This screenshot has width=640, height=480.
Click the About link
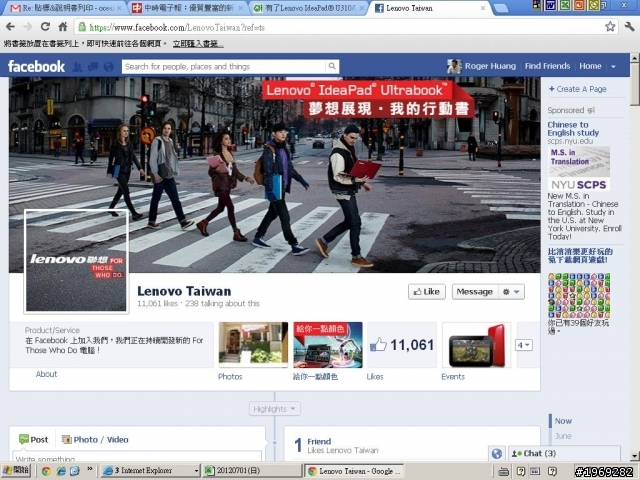47,374
